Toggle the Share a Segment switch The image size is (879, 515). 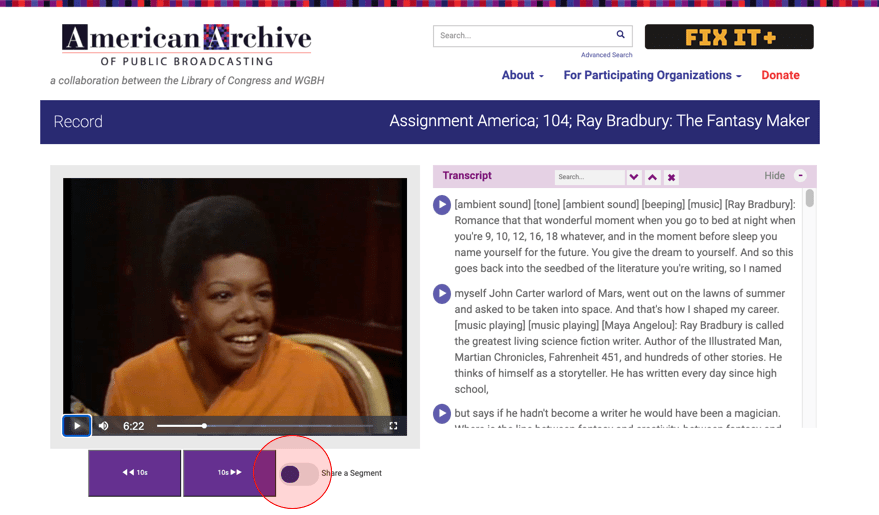click(x=298, y=473)
